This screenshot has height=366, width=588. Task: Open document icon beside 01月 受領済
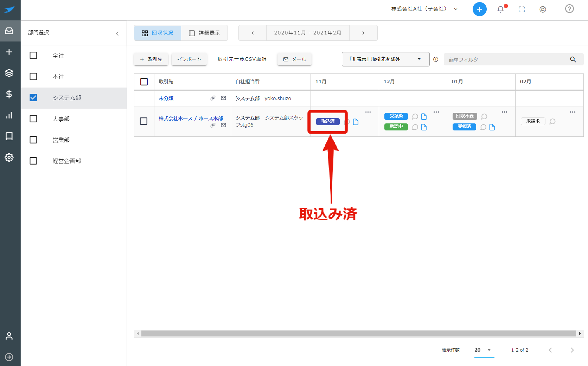(492, 127)
